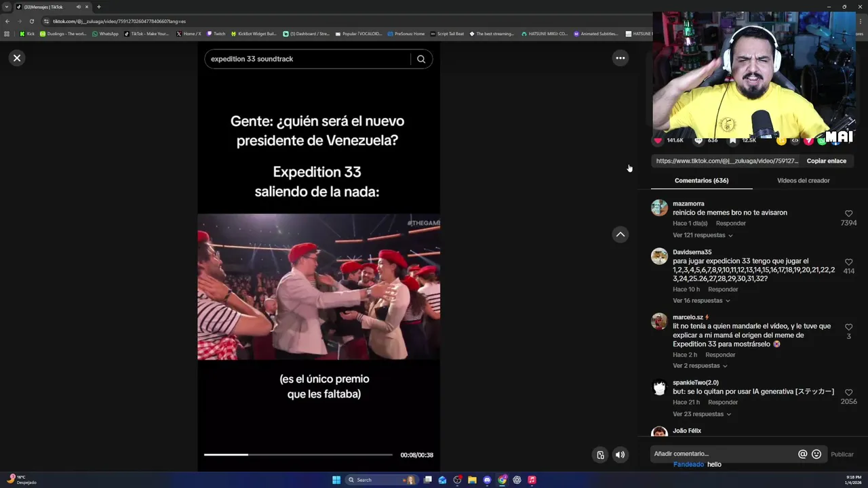Image resolution: width=868 pixels, height=488 pixels.
Task: Open the tab search dropdown arrow
Action: (7, 7)
